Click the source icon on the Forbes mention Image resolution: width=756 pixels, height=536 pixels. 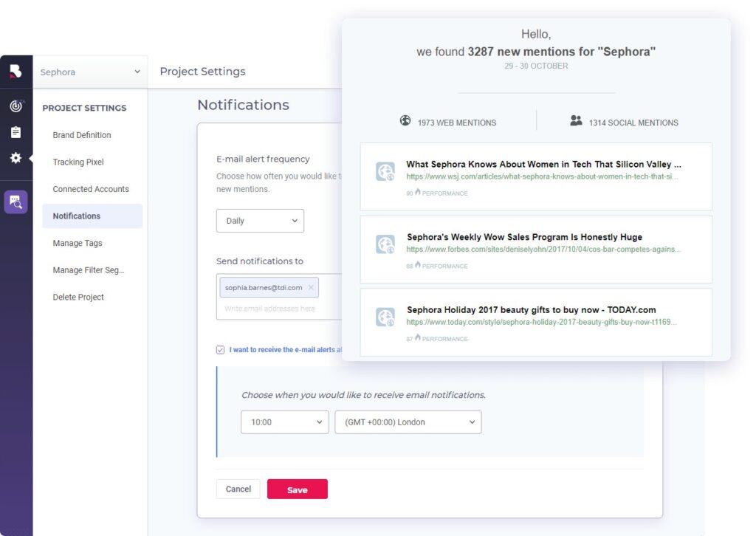click(x=385, y=244)
